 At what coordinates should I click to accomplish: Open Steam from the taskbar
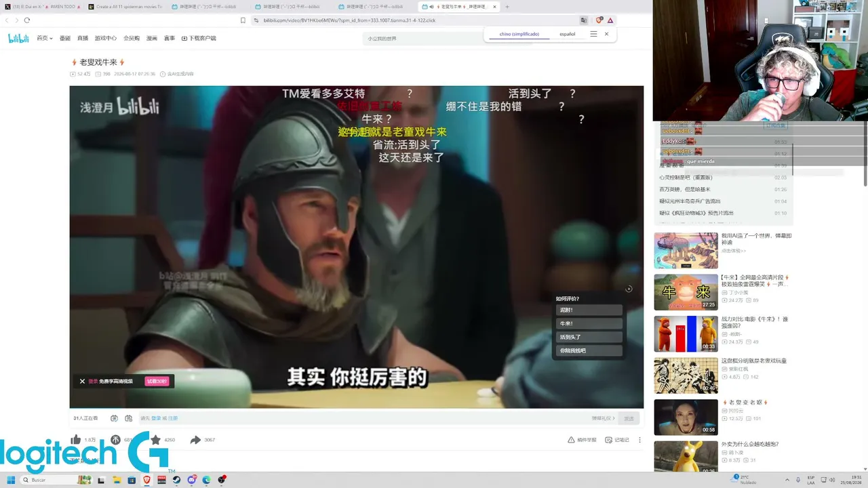tap(176, 480)
